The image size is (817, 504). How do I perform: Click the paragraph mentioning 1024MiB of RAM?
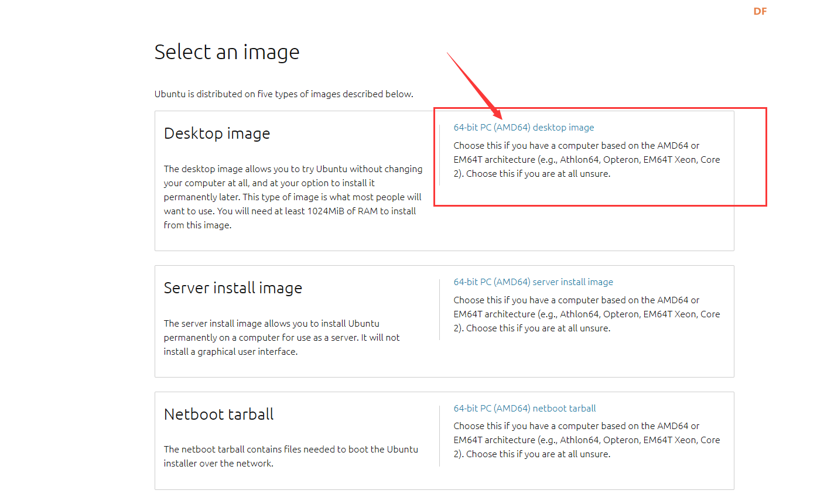pyautogui.click(x=293, y=197)
